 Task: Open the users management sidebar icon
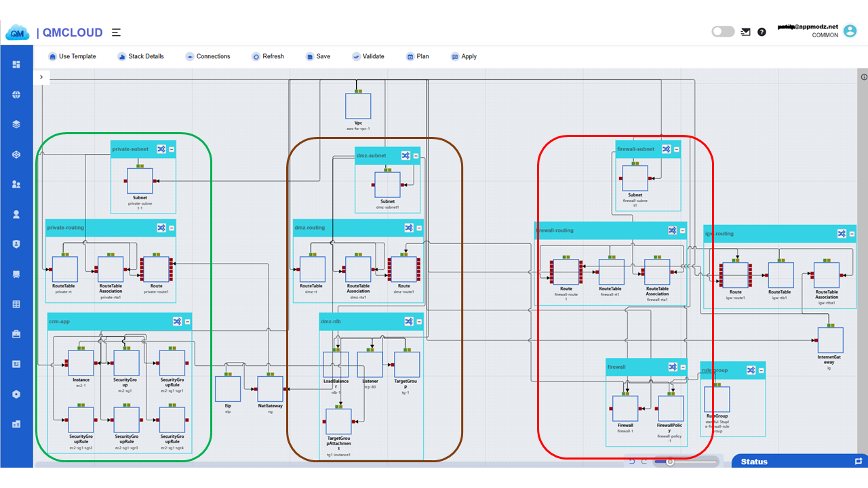[15, 184]
